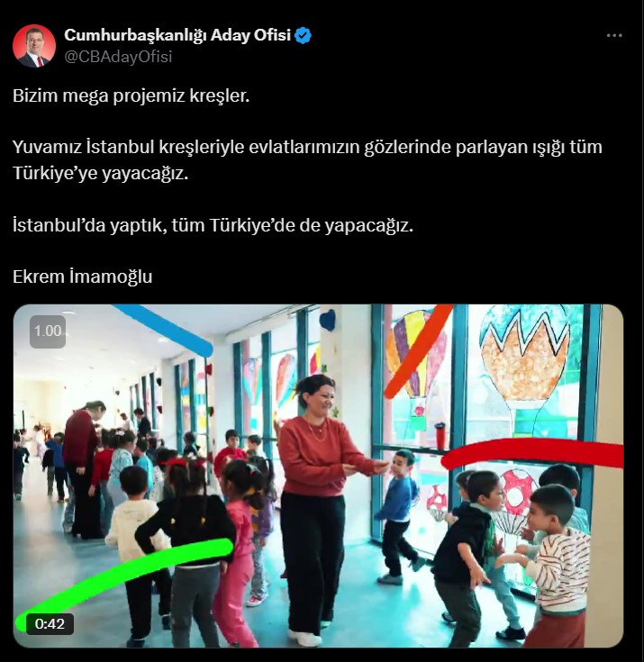The height and width of the screenshot is (662, 644).
Task: Open the @CBAdayOfisi handle profile
Action: point(118,57)
